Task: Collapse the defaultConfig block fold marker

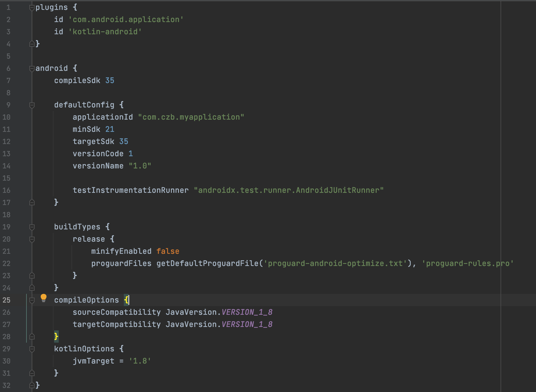Action: coord(31,105)
